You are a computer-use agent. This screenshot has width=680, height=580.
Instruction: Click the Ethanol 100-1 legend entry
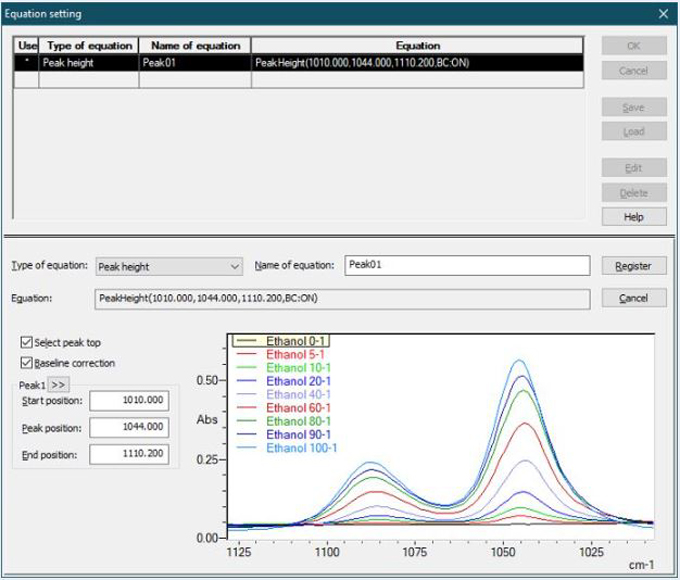point(301,448)
